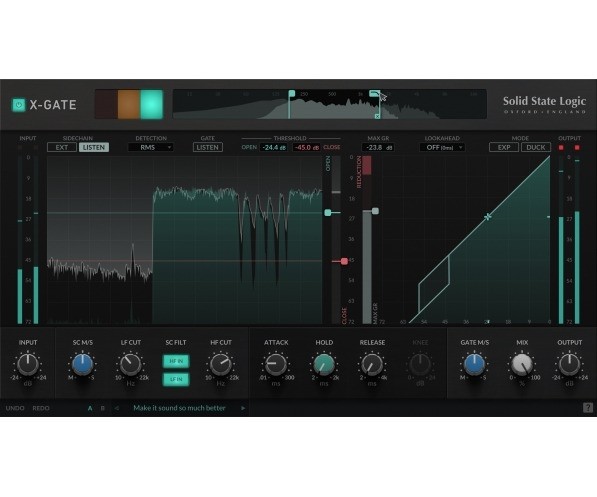Click the RELEASE knob
597x497 pixels.
coord(372,364)
